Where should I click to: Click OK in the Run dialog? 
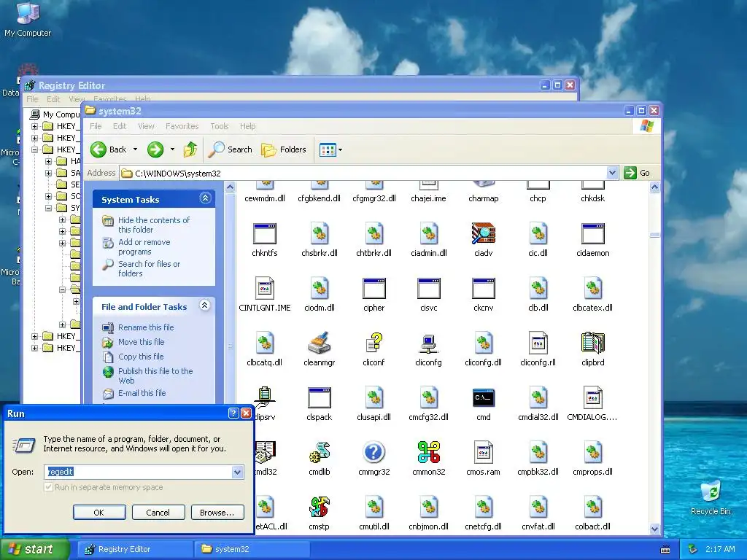[99, 513]
